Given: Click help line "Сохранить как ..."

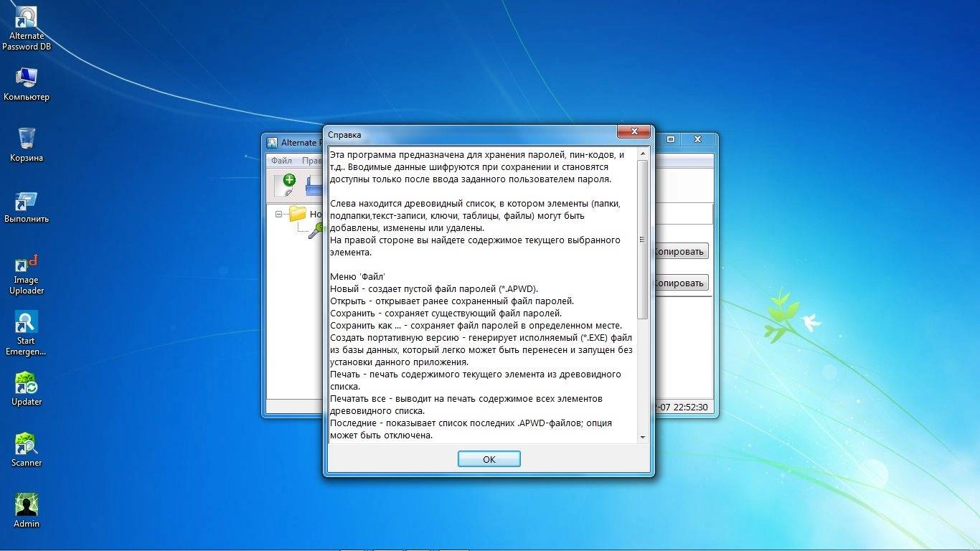Looking at the screenshot, I should click(x=476, y=325).
